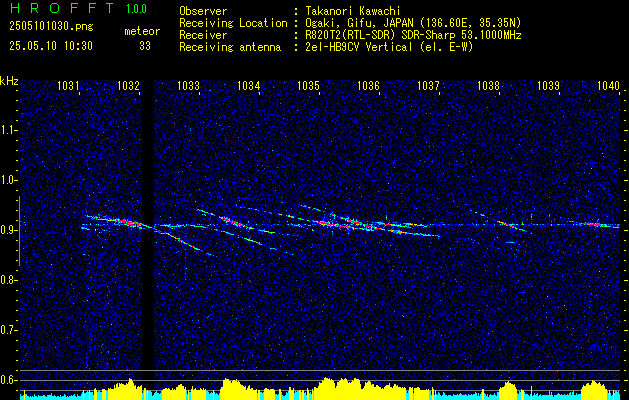This screenshot has width=629, height=400.
Task: Select receiver text R820T2(RTL-SDR) SDR-Sharp 53.1000MHz
Action: click(413, 35)
